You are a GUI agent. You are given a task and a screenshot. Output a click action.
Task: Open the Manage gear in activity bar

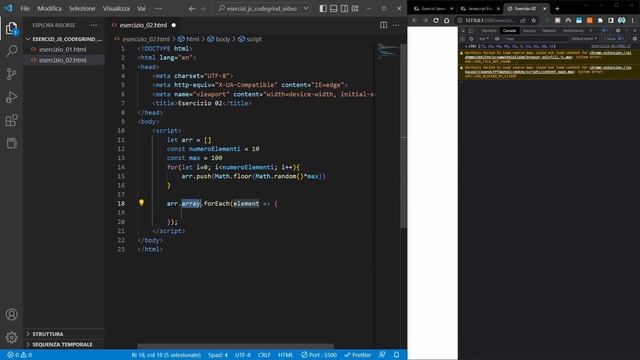(x=11, y=337)
